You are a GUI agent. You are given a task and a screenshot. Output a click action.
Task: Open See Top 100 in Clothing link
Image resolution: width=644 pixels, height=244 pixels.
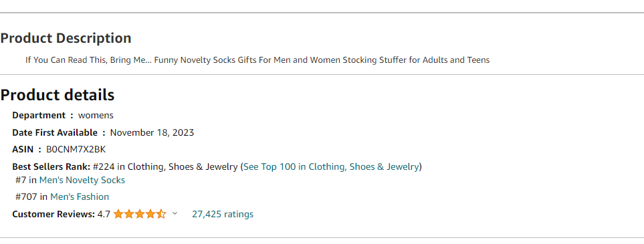pyautogui.click(x=331, y=166)
